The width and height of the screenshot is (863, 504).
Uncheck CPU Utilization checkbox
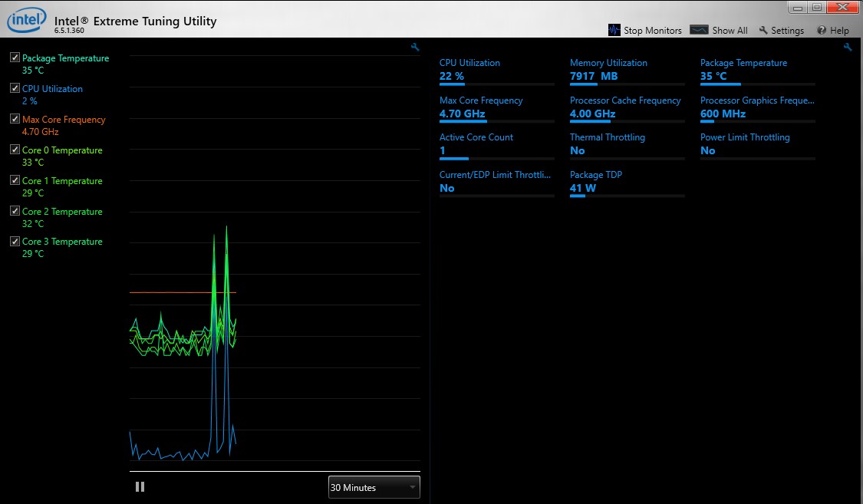[x=15, y=88]
